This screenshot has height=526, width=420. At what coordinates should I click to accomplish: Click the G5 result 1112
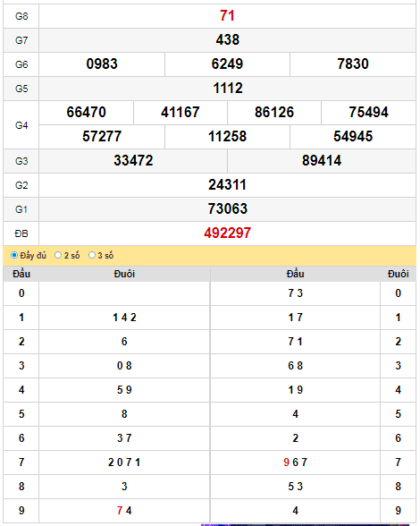[x=228, y=89]
